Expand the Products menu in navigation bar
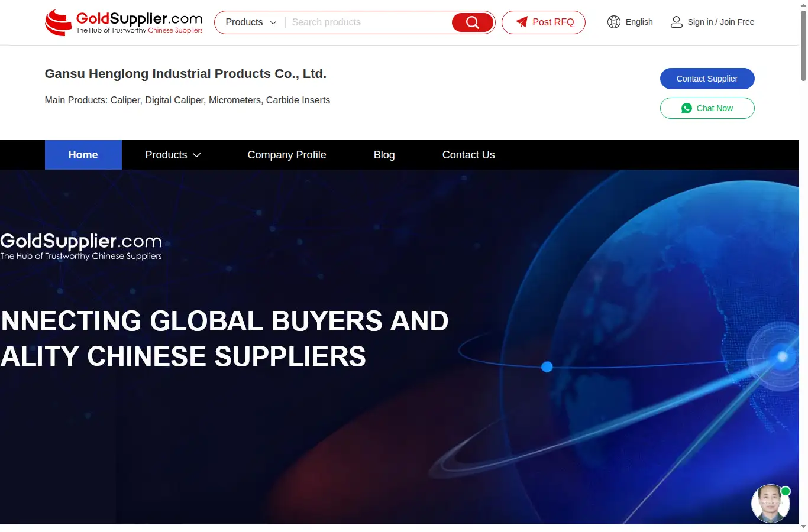This screenshot has height=532, width=808. pyautogui.click(x=173, y=155)
